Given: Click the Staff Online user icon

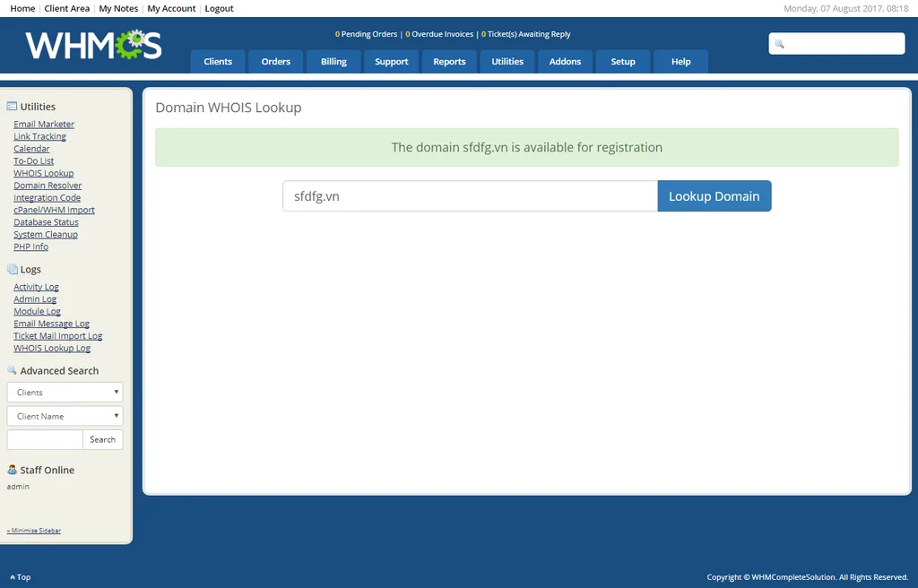Looking at the screenshot, I should pyautogui.click(x=12, y=470).
